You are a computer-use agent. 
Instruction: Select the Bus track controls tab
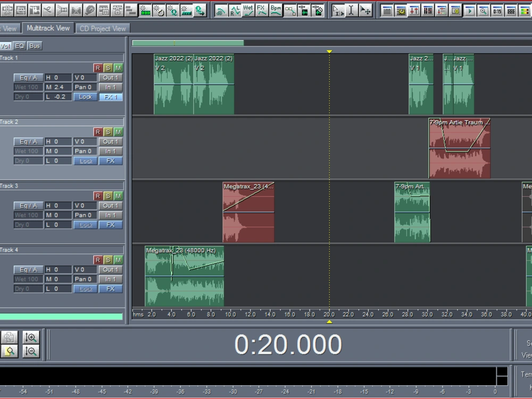click(x=35, y=46)
